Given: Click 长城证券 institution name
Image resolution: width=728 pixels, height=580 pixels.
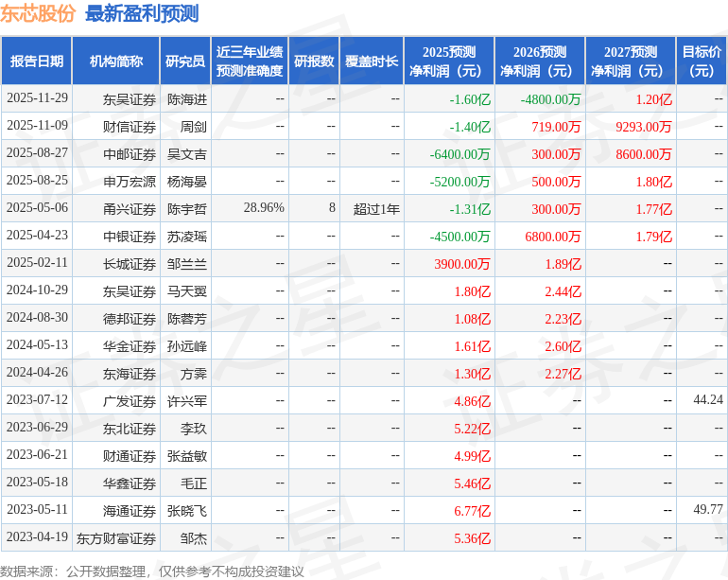Looking at the screenshot, I should pos(130,264).
